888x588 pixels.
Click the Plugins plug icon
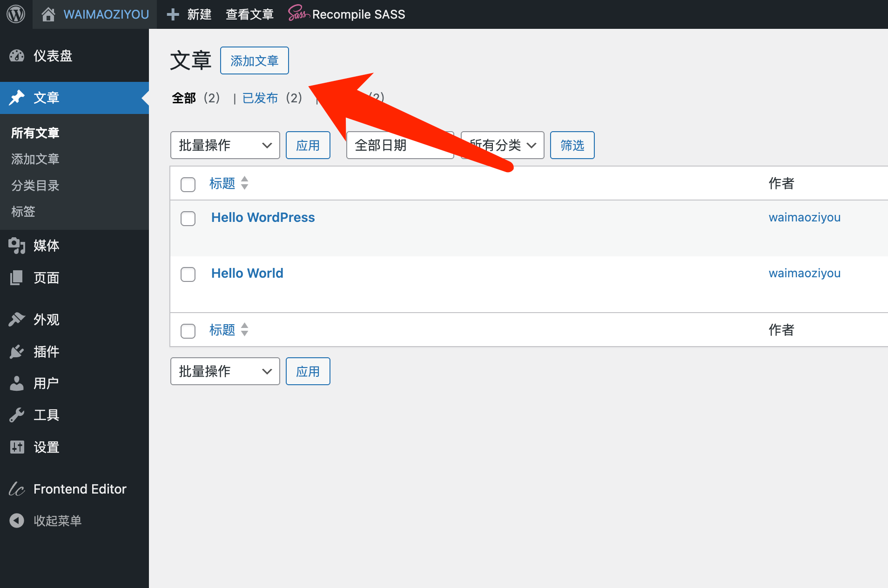click(x=17, y=352)
